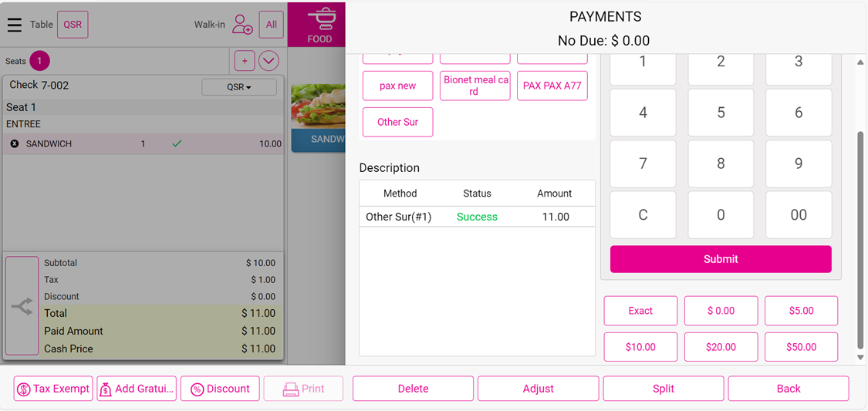Viewport: 868px width, 411px height.
Task: Click the plus icon to add seat
Action: click(245, 61)
